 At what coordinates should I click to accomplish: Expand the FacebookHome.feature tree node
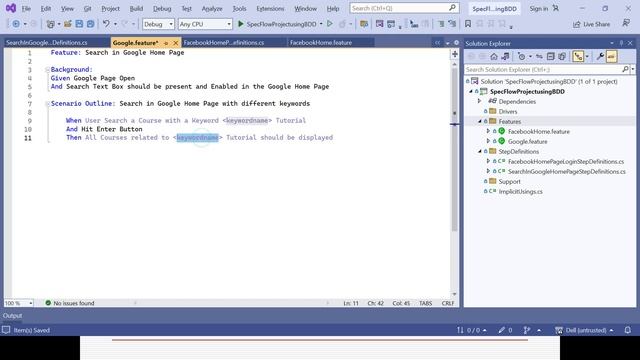coord(488,131)
